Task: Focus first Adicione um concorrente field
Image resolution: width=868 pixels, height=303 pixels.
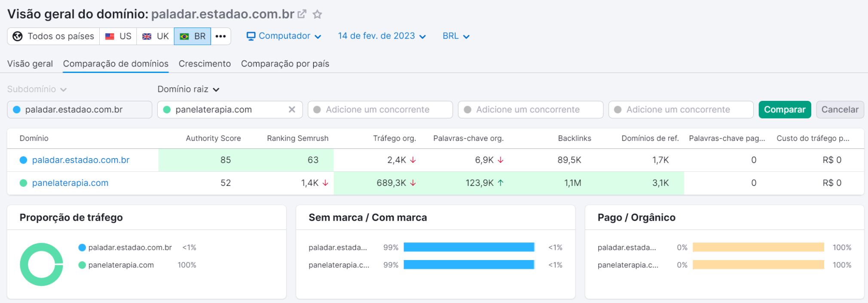Action: pyautogui.click(x=380, y=109)
